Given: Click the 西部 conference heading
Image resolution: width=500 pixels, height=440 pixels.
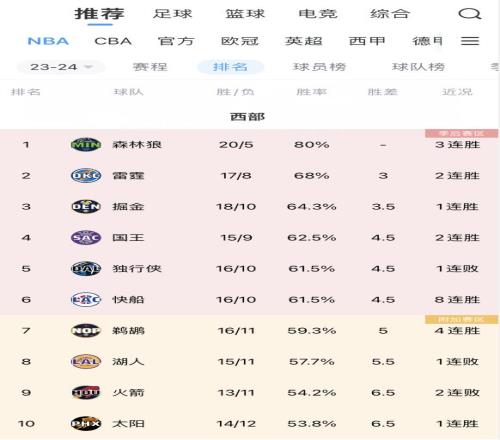Looking at the screenshot, I should point(247,117).
